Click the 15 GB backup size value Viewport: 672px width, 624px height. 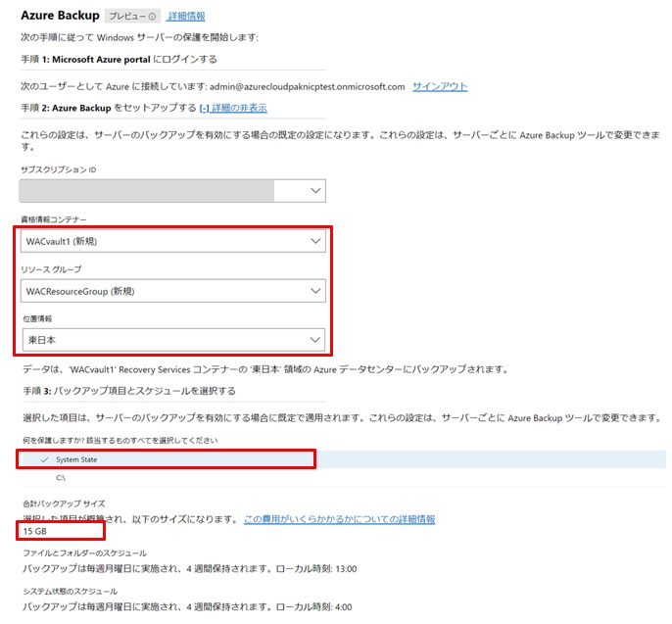34,531
